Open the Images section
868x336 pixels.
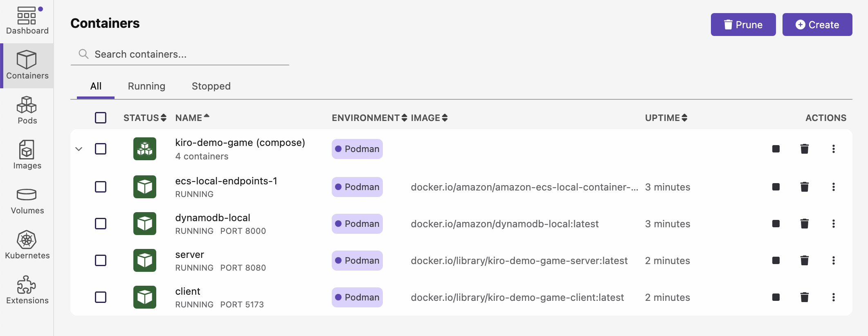tap(27, 155)
